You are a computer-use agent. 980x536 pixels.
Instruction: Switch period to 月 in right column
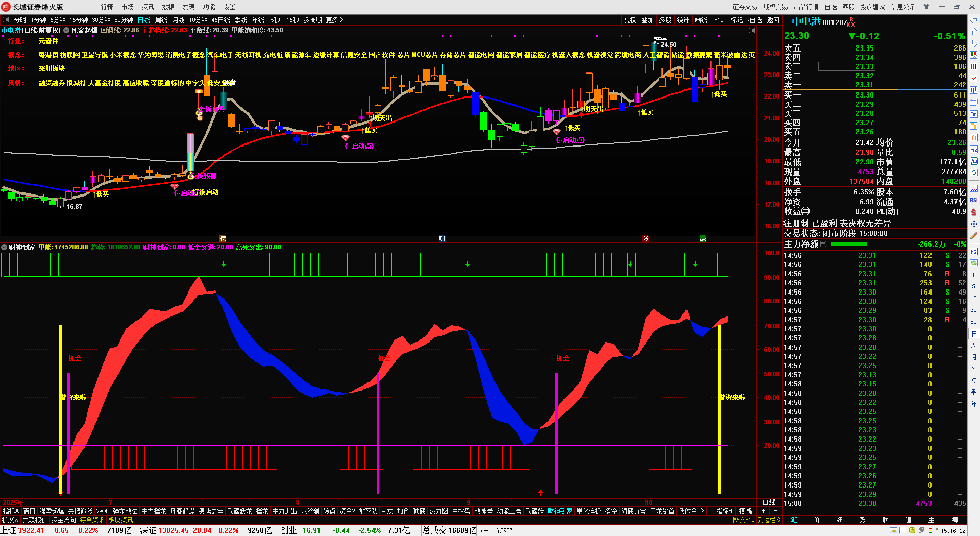974,357
